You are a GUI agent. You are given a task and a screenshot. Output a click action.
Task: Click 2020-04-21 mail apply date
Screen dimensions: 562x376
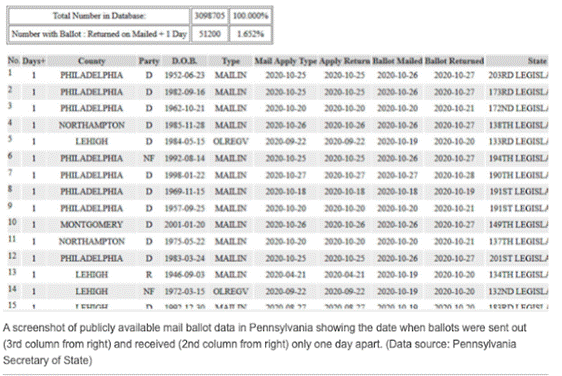click(x=286, y=275)
